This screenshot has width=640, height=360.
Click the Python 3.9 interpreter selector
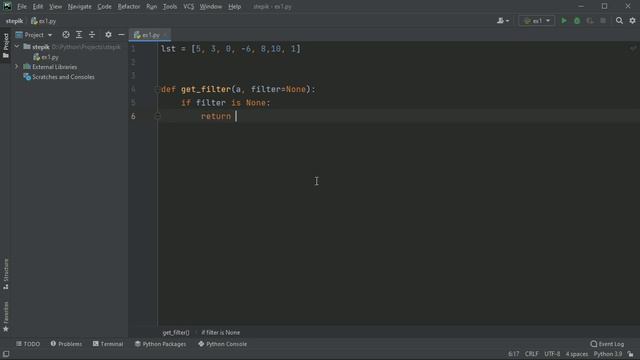[607, 354]
